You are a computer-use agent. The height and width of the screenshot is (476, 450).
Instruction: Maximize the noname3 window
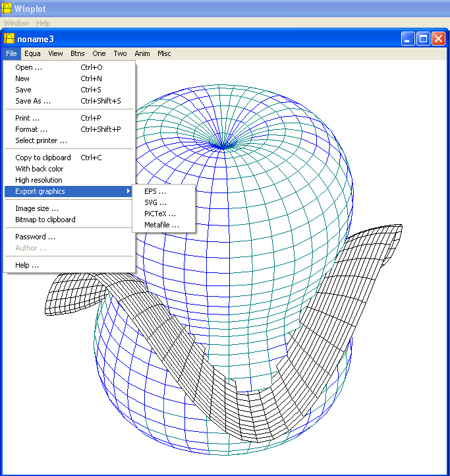pyautogui.click(x=423, y=39)
